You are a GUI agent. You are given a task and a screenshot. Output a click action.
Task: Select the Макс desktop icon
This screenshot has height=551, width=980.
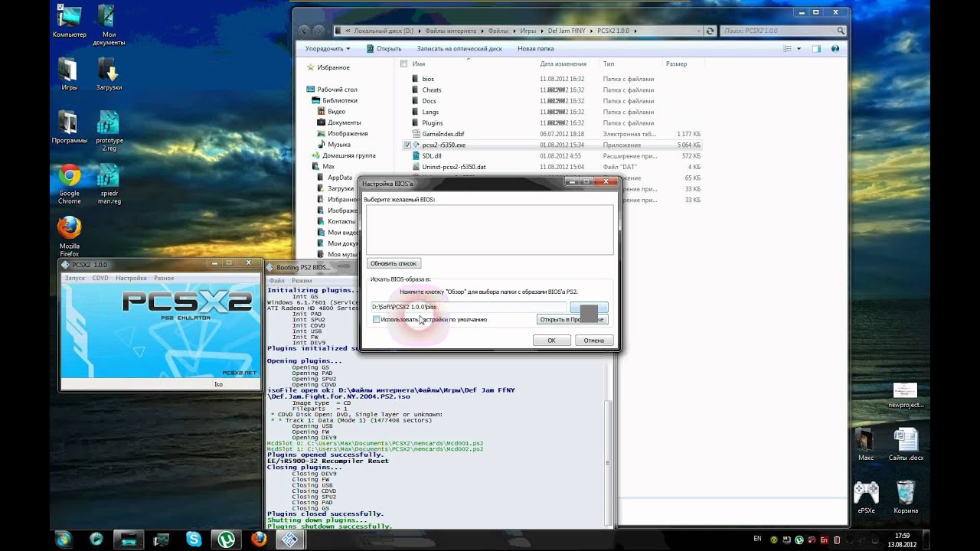(865, 445)
